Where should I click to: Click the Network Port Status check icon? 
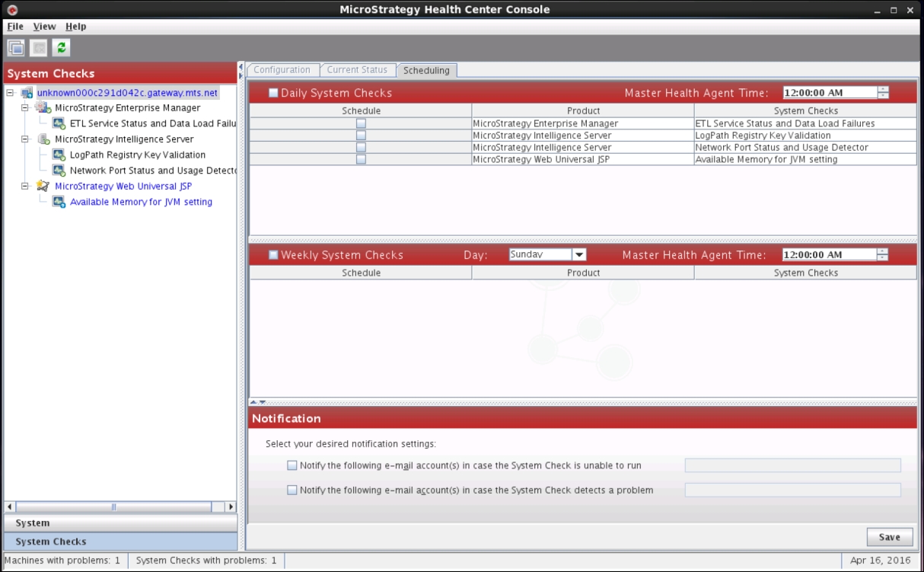(x=59, y=171)
